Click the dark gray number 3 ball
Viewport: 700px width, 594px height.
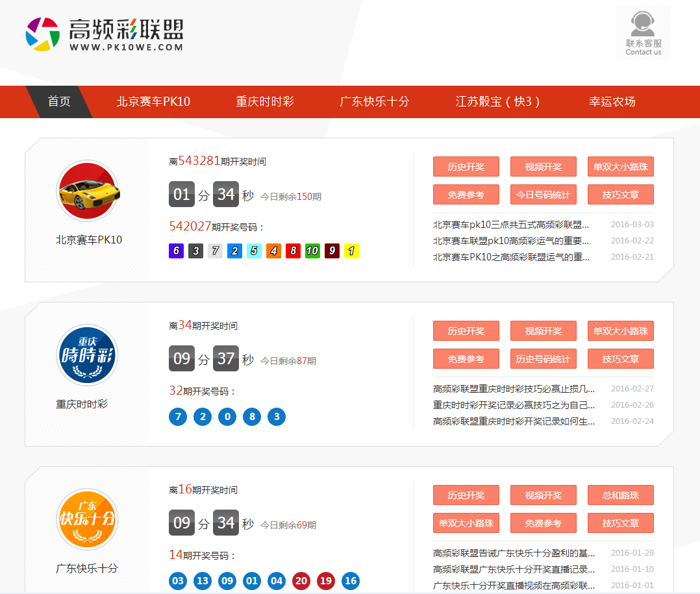(x=195, y=251)
